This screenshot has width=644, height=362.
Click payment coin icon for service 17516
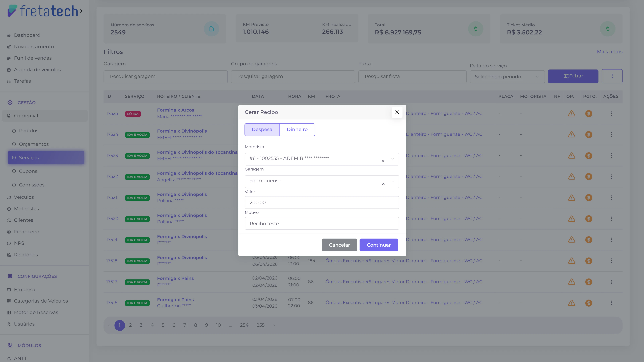(x=588, y=303)
